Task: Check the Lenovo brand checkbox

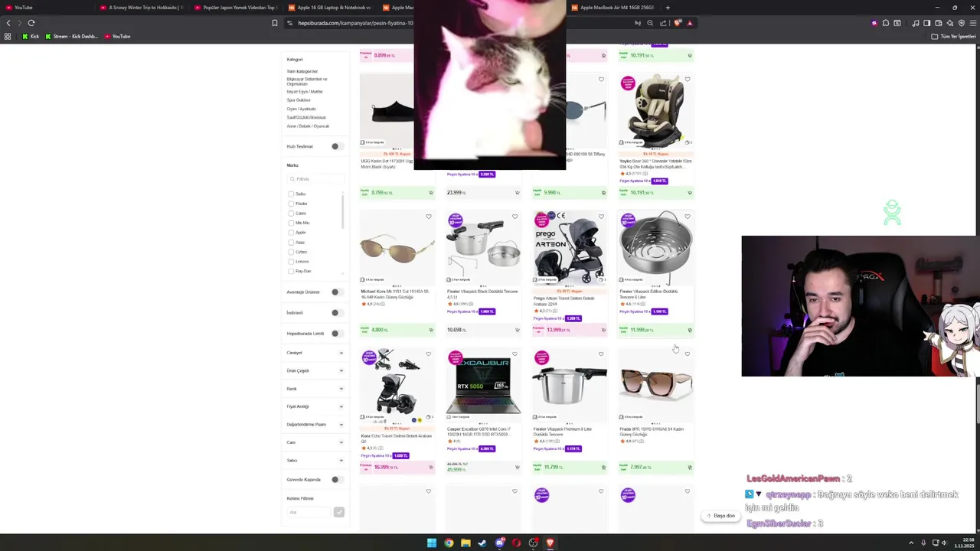Action: [291, 262]
